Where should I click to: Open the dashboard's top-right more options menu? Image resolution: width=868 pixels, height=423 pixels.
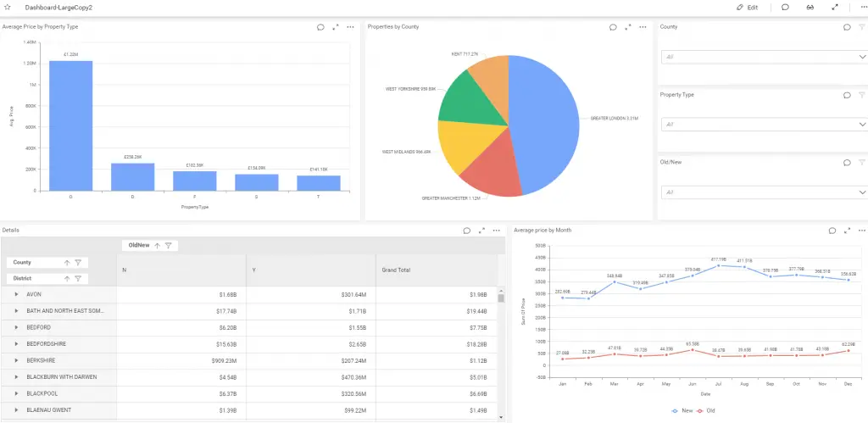coord(858,7)
